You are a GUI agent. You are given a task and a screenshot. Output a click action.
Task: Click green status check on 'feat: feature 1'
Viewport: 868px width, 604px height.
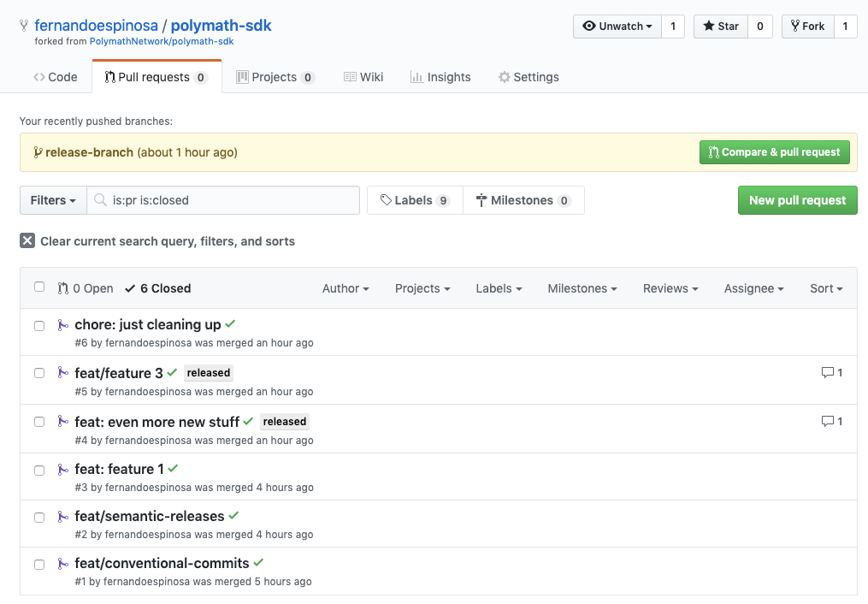pos(174,468)
